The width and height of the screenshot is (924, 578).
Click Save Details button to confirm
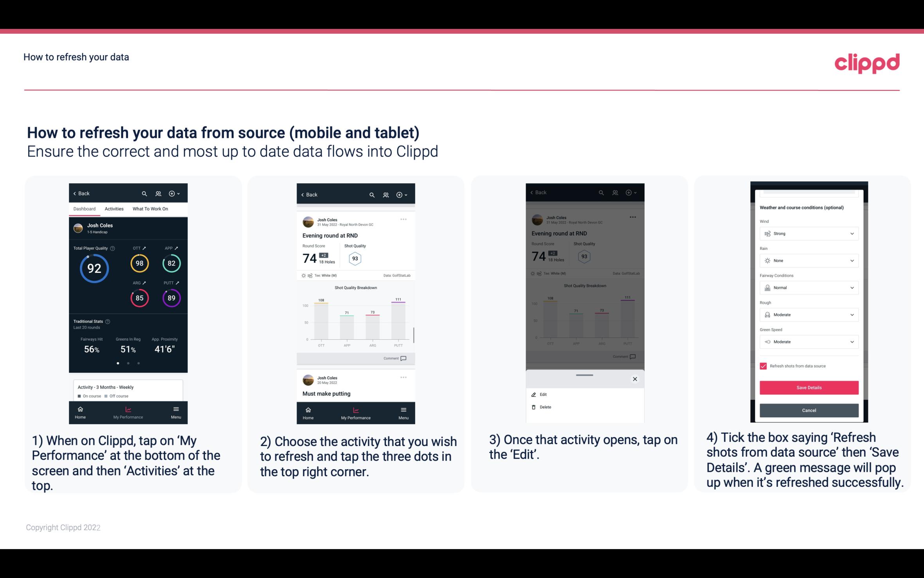808,388
